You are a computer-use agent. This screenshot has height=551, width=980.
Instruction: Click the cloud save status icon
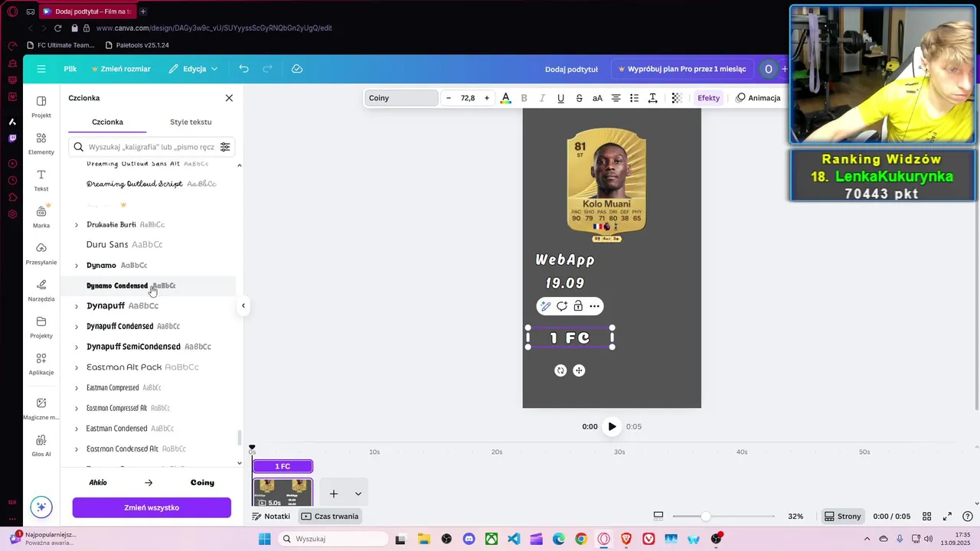click(297, 69)
